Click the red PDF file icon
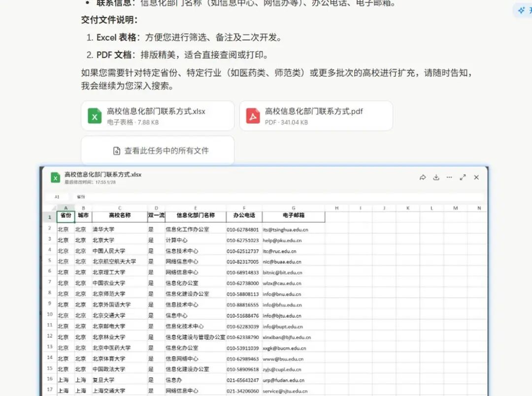This screenshot has width=532, height=396. point(253,116)
